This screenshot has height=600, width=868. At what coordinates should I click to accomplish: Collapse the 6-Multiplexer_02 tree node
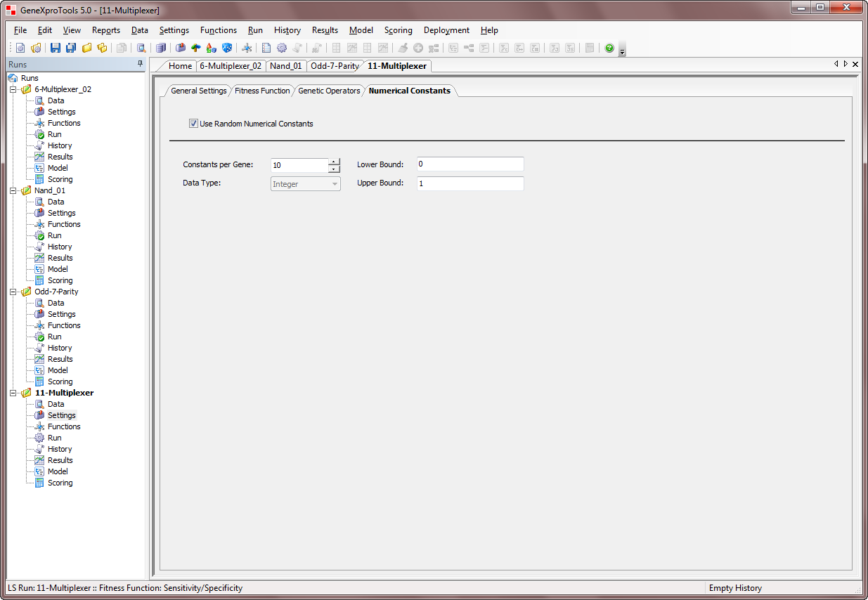pos(13,89)
